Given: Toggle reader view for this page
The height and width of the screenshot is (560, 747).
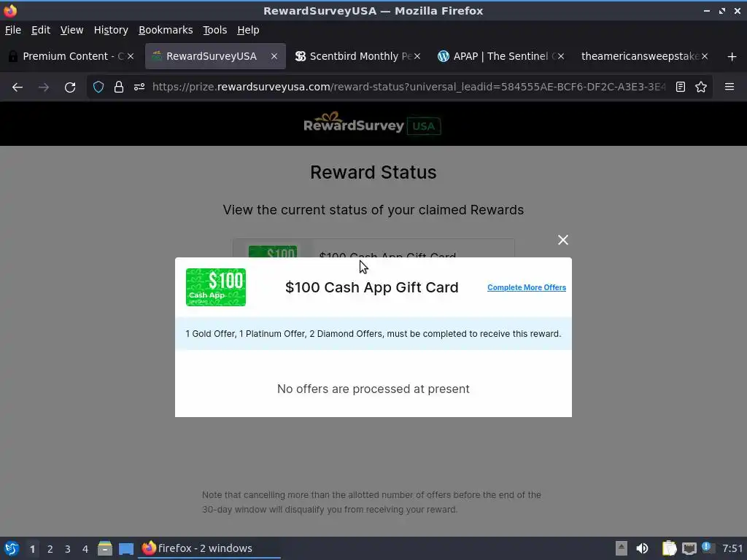Looking at the screenshot, I should tap(681, 87).
